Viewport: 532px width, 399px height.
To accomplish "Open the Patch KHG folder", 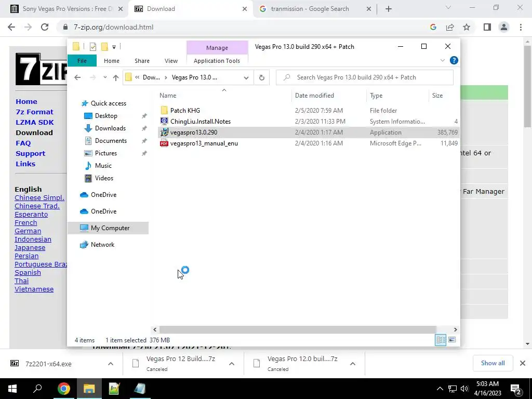I will (x=185, y=110).
